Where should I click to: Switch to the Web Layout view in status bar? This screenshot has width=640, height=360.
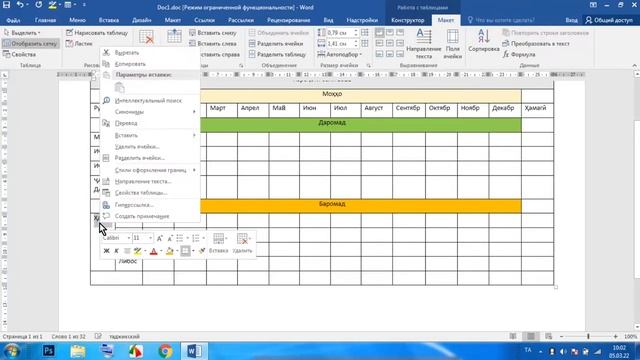549,336
